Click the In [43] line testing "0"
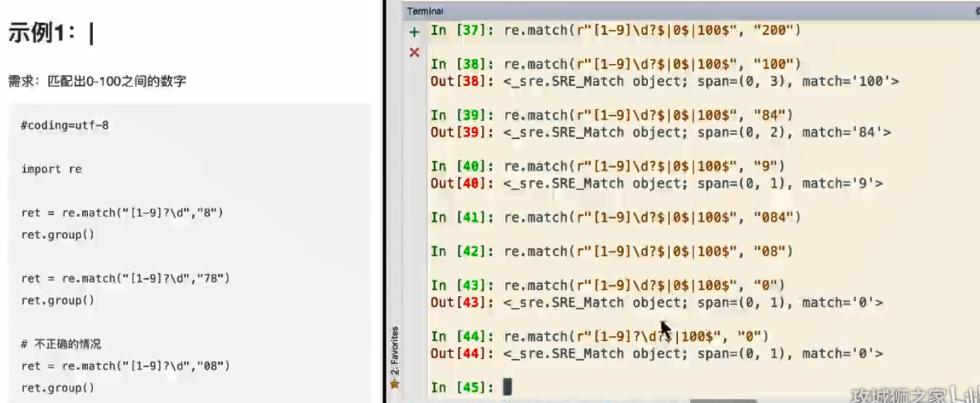Image resolution: width=980 pixels, height=403 pixels. (608, 286)
